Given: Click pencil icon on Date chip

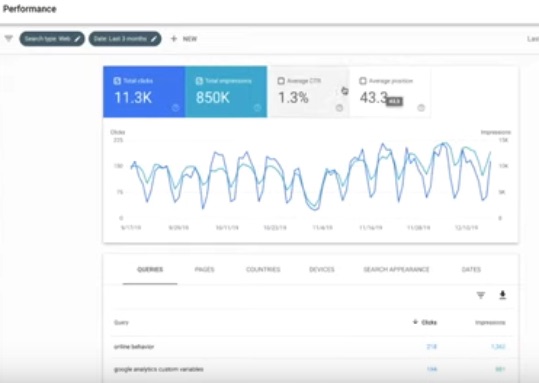Looking at the screenshot, I should coord(154,39).
